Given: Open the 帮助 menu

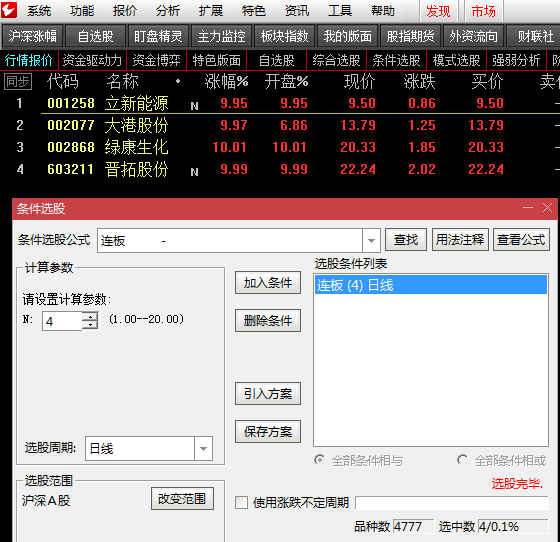Looking at the screenshot, I should tap(383, 11).
